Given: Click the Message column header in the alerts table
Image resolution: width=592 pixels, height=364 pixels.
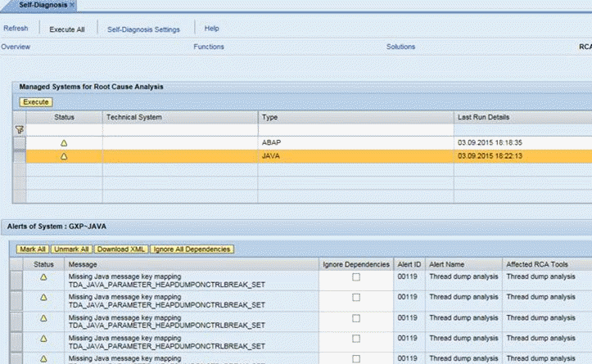Looking at the screenshot, I should [x=192, y=264].
